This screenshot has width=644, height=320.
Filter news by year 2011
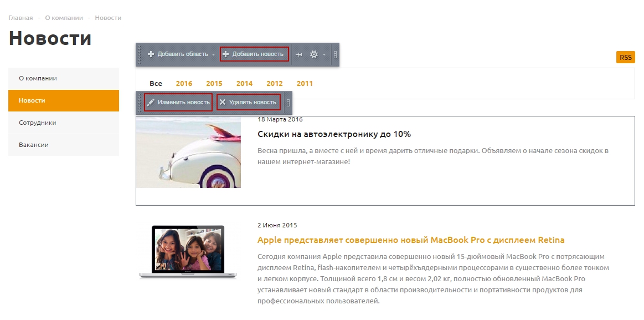click(305, 84)
